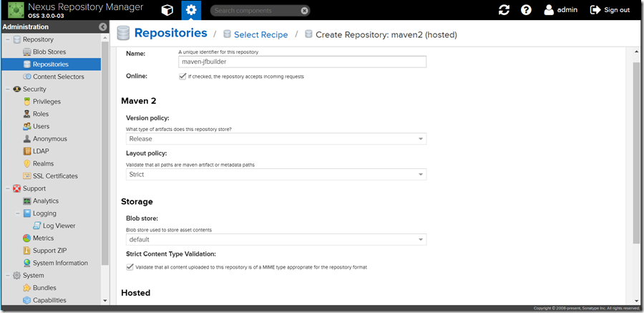
Task: Click the Sign out arrow icon
Action: pos(595,10)
